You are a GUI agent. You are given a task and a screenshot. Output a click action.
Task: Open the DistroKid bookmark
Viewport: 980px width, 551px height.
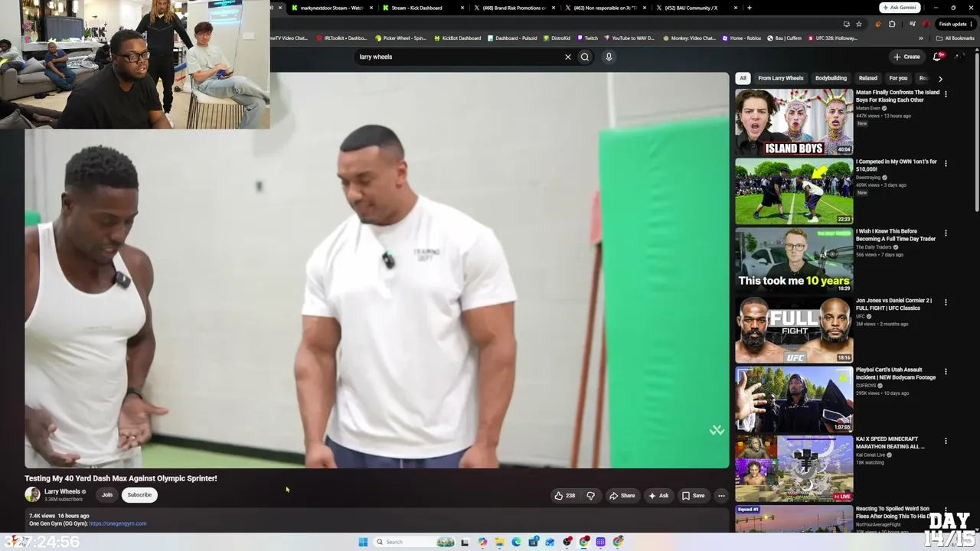coord(557,37)
